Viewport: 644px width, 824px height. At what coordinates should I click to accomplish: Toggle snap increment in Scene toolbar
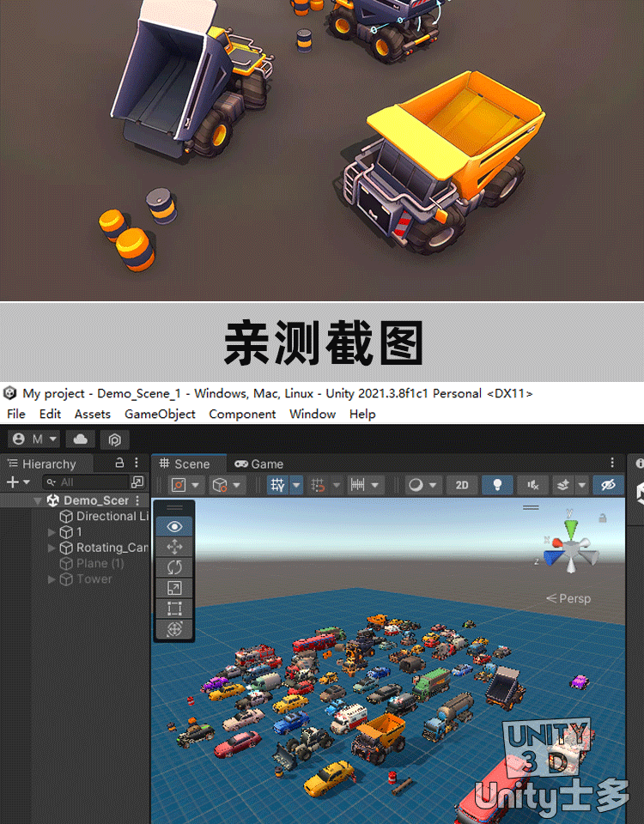pyautogui.click(x=318, y=485)
